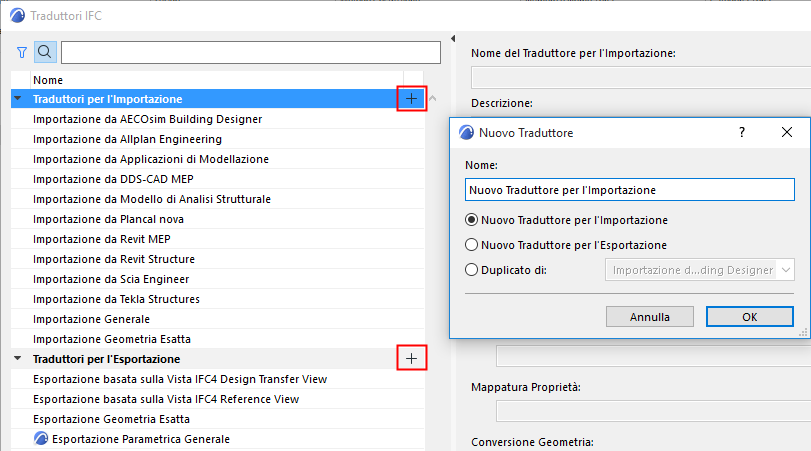Select Nuovo Traduttore per l'Esportazione radio option
Screen dimensions: 811x451
click(x=472, y=245)
